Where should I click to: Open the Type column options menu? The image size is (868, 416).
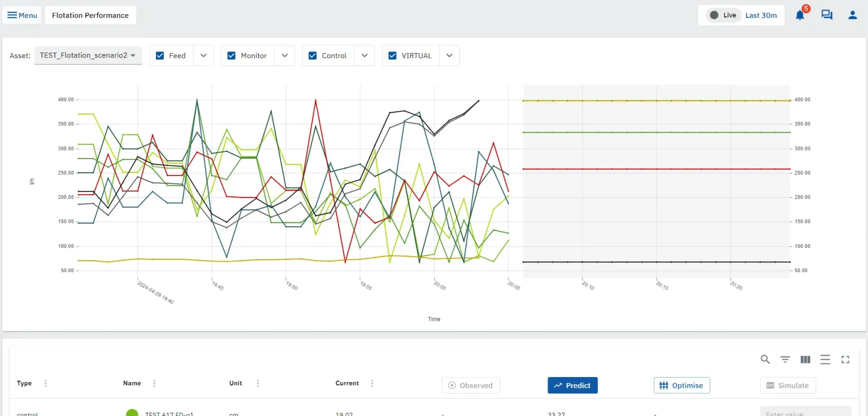(46, 383)
